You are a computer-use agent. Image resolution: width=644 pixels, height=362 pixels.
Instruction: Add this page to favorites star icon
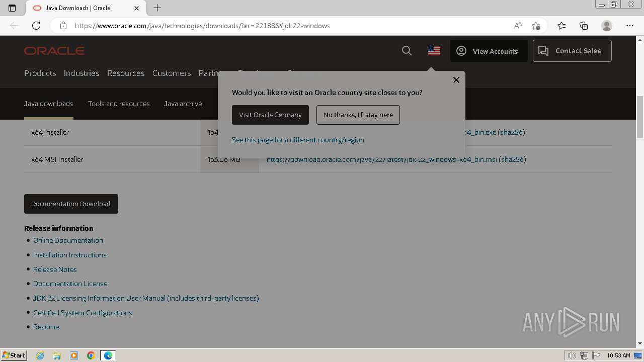(536, 26)
